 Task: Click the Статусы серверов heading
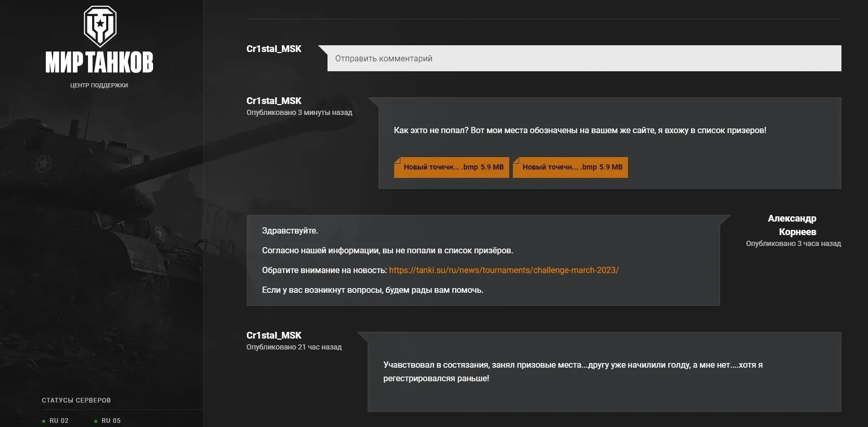pyautogui.click(x=76, y=400)
